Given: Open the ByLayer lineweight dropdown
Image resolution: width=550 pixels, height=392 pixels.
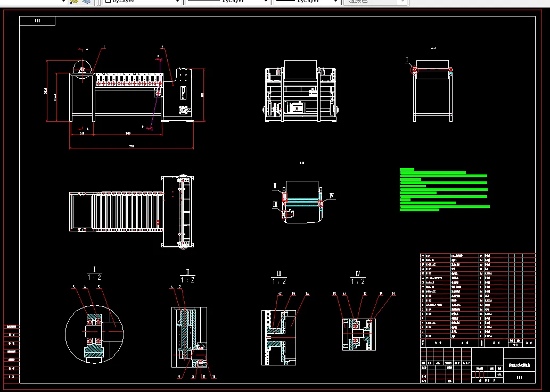Looking at the screenshot, I should pyautogui.click(x=307, y=2).
